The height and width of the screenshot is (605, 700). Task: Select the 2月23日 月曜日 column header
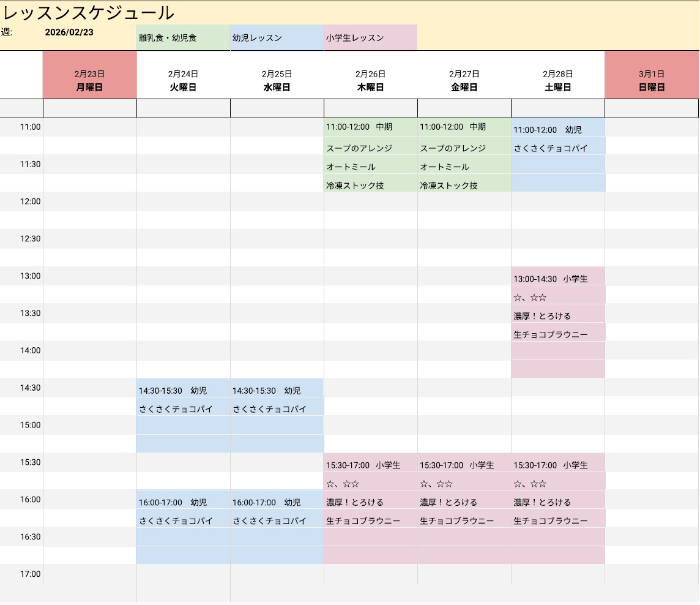tap(89, 80)
